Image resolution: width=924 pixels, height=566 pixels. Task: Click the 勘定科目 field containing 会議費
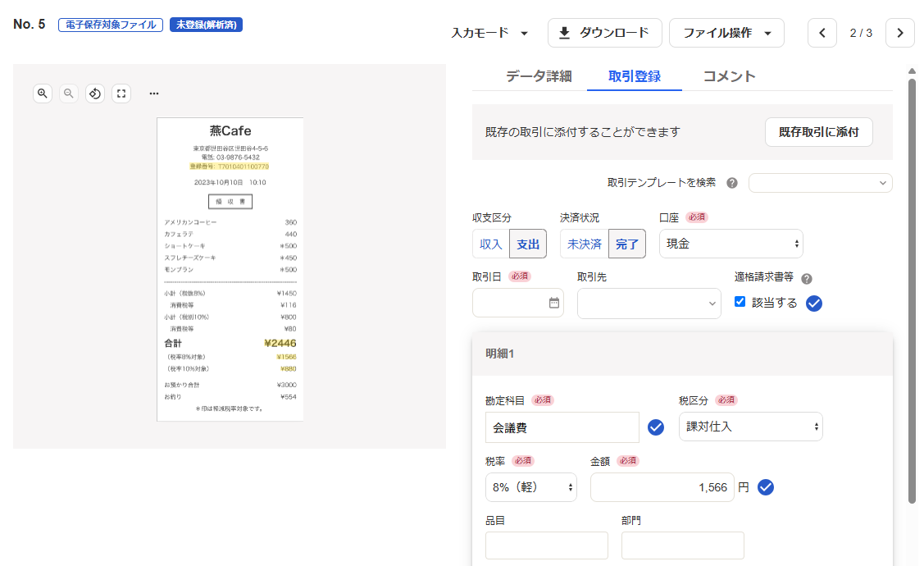click(562, 427)
